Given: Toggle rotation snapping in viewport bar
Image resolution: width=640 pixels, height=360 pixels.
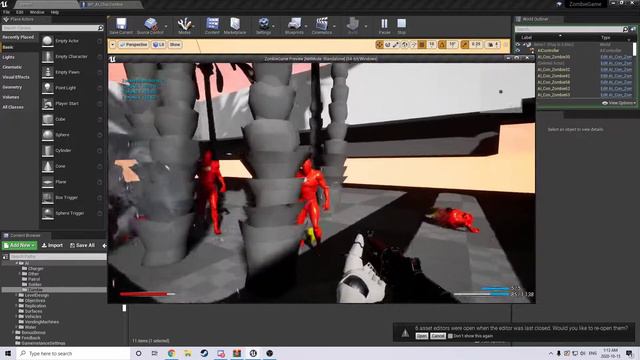Looking at the screenshot, I should coord(442,44).
